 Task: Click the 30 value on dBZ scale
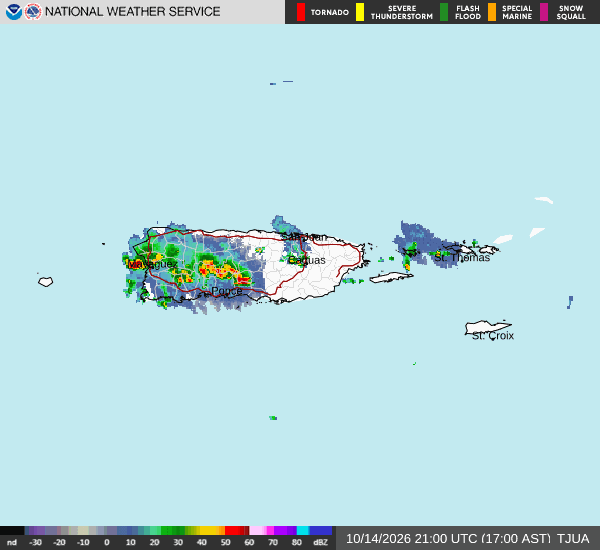(178, 542)
